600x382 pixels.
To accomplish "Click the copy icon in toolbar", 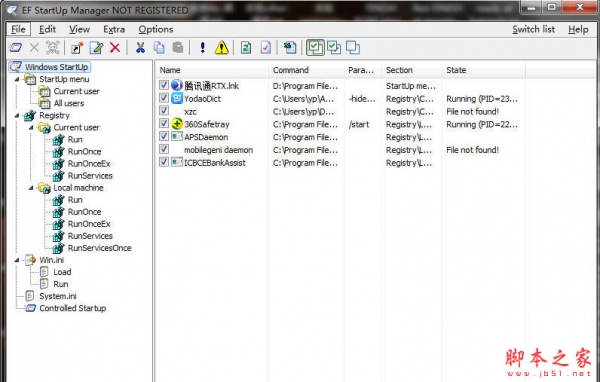I will point(159,48).
